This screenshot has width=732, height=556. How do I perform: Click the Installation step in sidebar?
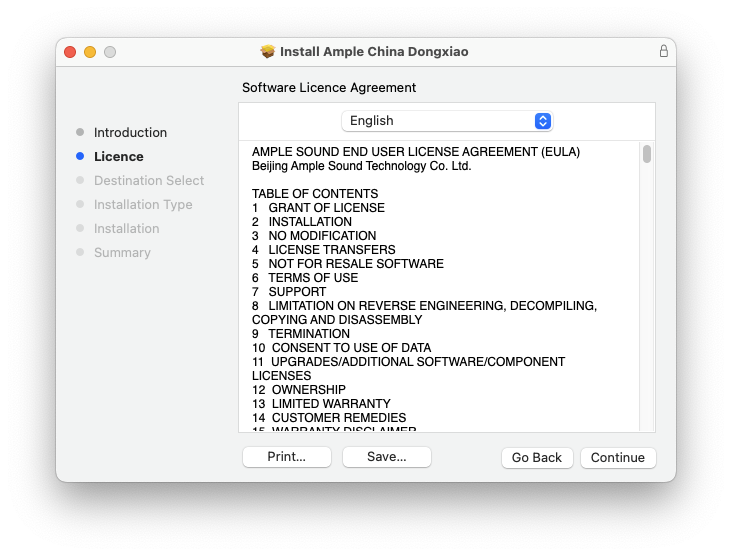pos(126,229)
